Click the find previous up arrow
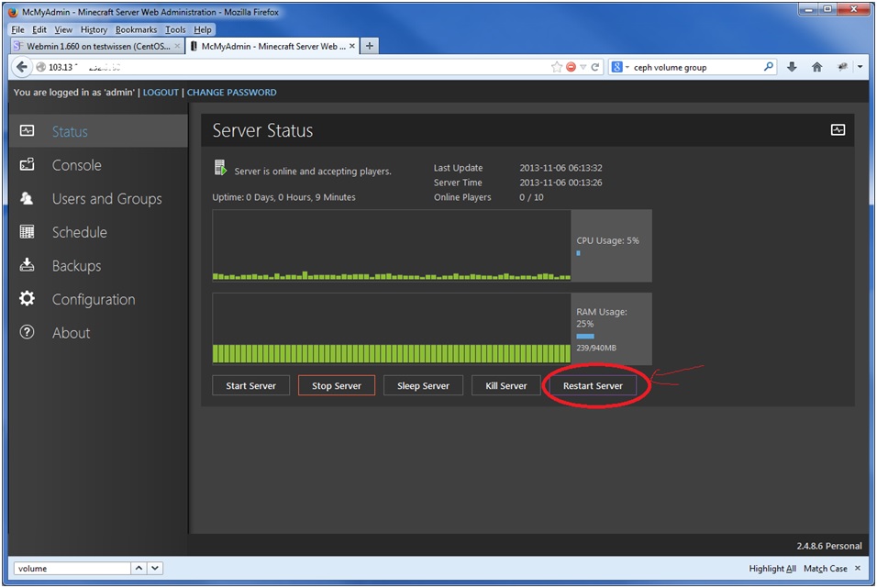877x588 pixels. (x=139, y=568)
